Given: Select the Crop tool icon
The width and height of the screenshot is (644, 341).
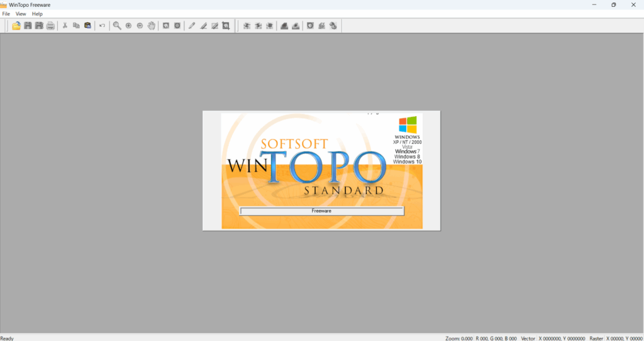Looking at the screenshot, I should pyautogui.click(x=226, y=26).
